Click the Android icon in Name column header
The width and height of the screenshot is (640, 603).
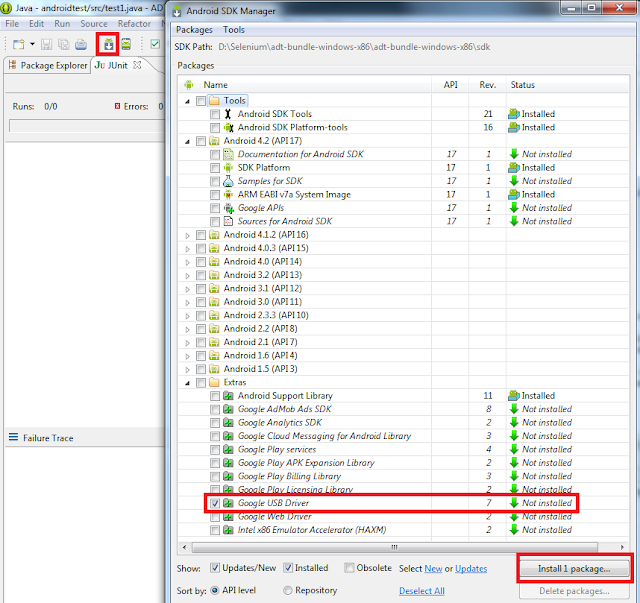pos(189,85)
